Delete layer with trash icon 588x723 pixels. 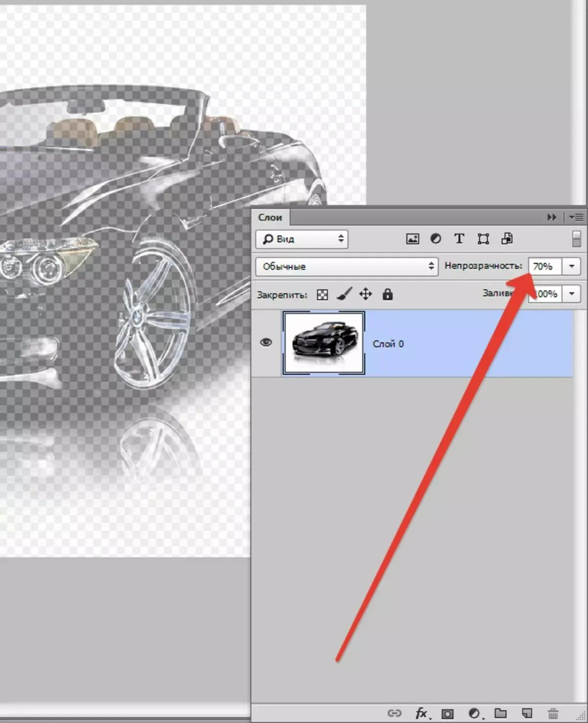tap(553, 713)
